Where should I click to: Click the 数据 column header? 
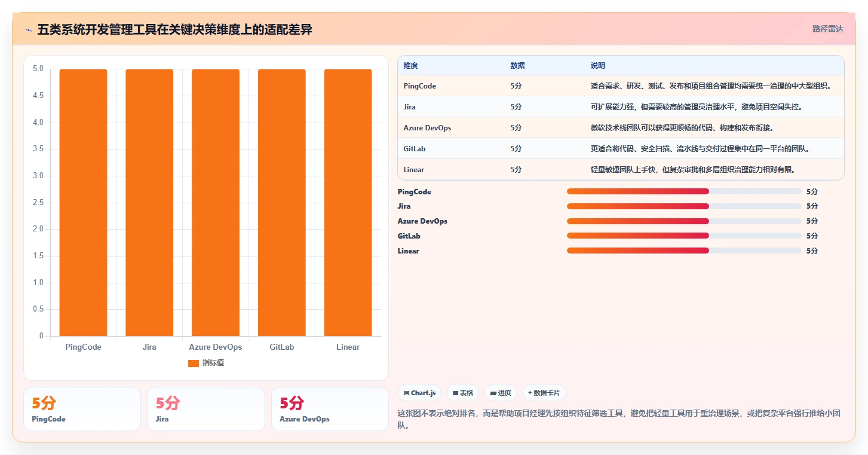517,65
